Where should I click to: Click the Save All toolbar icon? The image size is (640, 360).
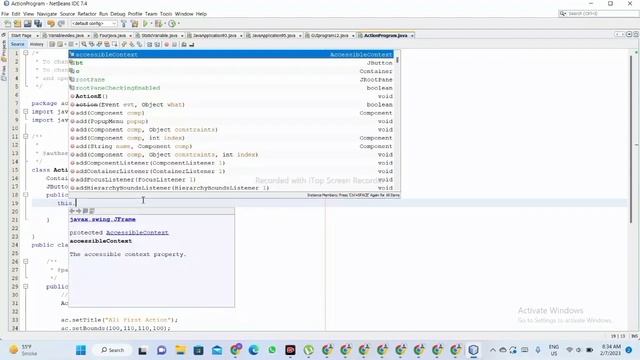pyautogui.click(x=38, y=24)
